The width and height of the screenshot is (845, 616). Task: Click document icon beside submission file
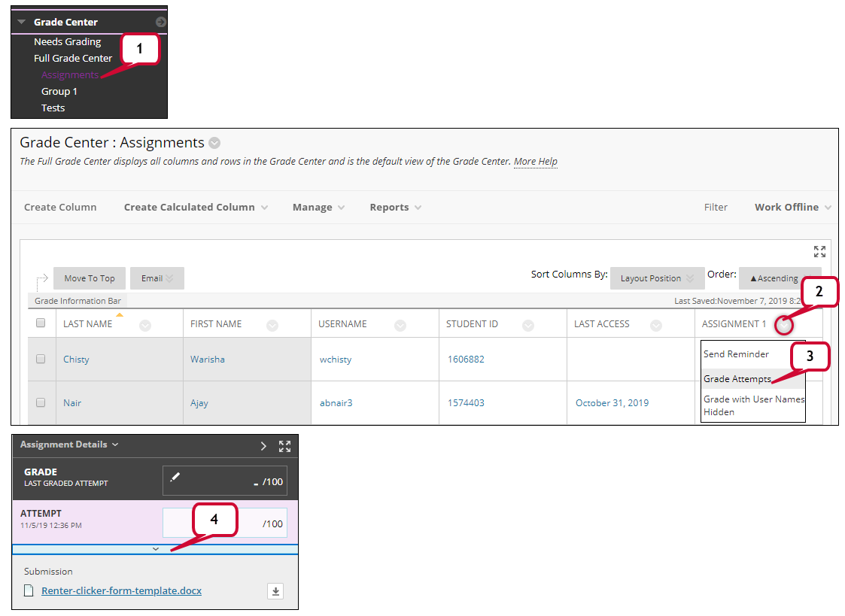(x=29, y=591)
